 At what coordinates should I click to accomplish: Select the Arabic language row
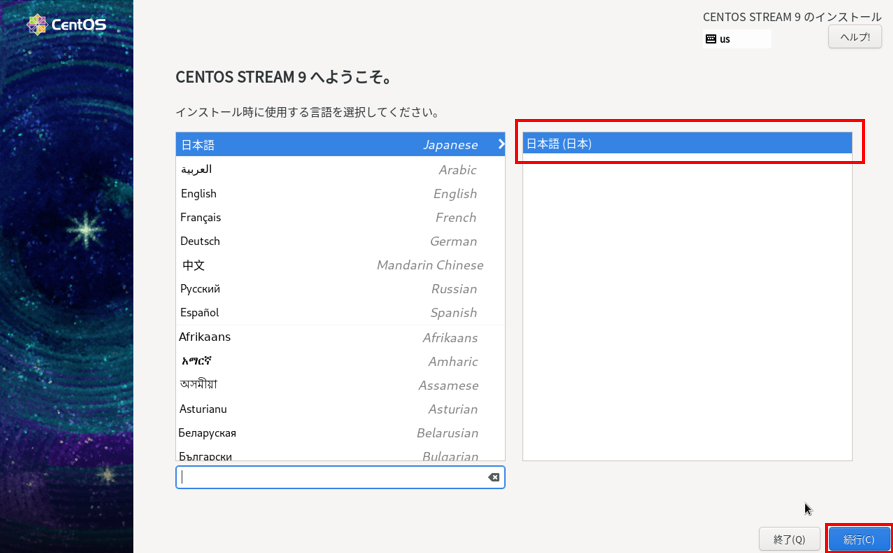point(340,169)
